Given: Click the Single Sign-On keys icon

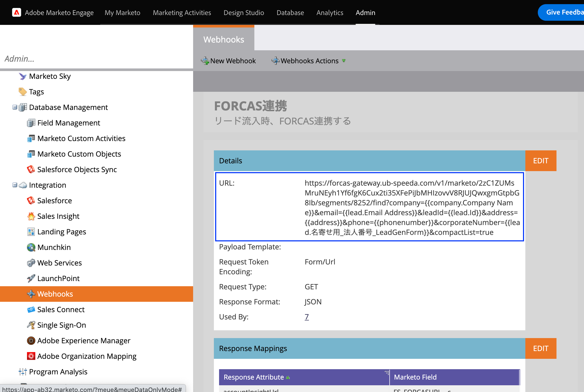Looking at the screenshot, I should pyautogui.click(x=31, y=325).
